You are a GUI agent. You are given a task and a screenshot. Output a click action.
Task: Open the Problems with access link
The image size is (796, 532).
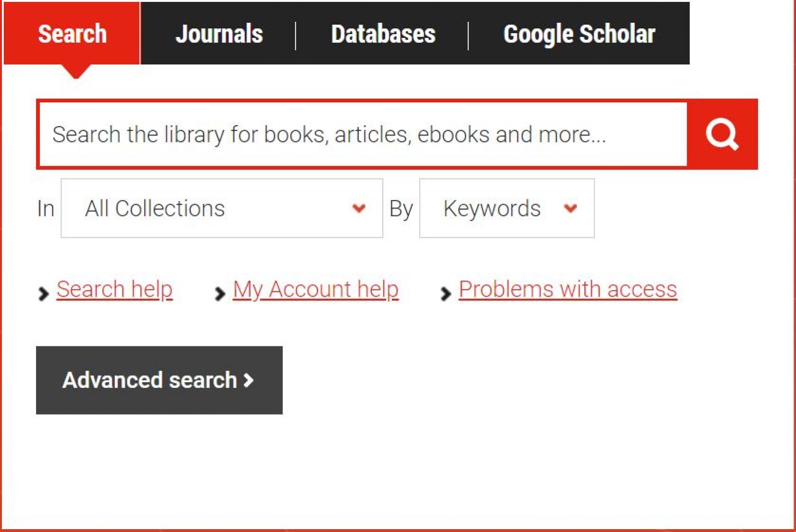(x=567, y=289)
